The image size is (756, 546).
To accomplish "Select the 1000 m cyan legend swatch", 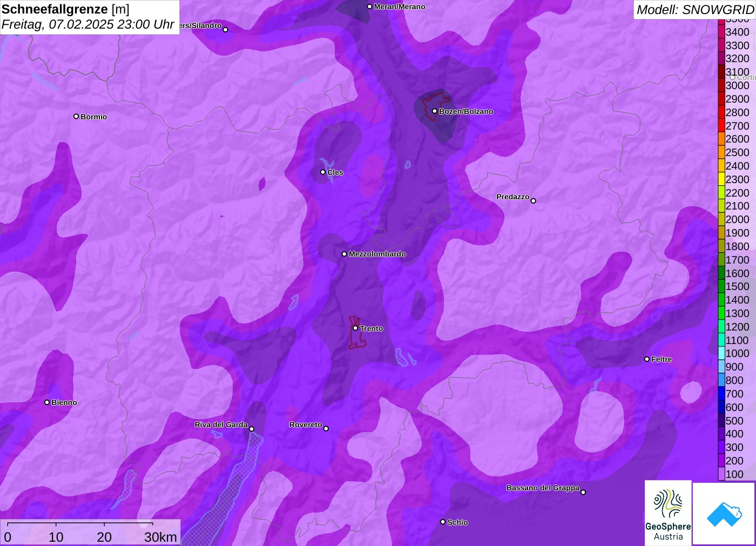I will pos(721,353).
